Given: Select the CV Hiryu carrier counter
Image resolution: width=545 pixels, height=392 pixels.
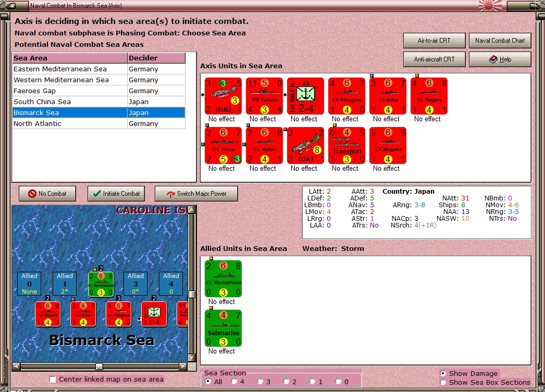Looking at the screenshot, I should 223,145.
